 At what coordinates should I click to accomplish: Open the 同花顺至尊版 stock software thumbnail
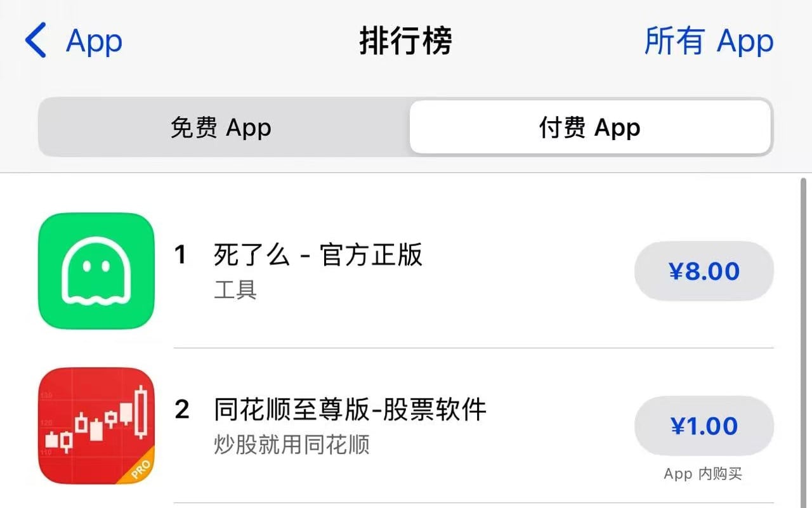click(95, 425)
